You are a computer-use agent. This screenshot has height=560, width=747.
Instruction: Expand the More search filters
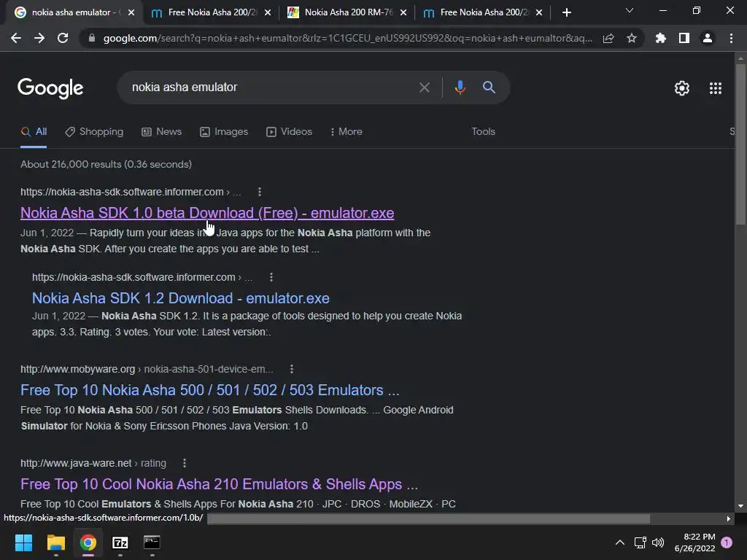(x=347, y=132)
